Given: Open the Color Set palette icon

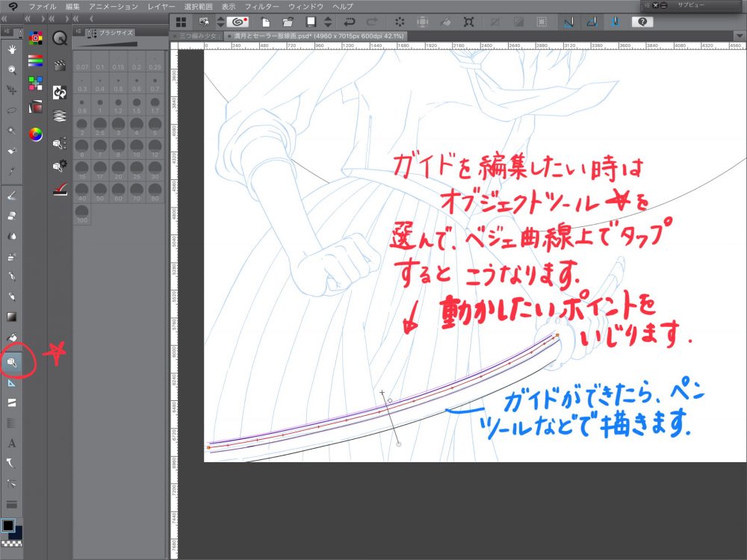Looking at the screenshot, I should (35, 37).
